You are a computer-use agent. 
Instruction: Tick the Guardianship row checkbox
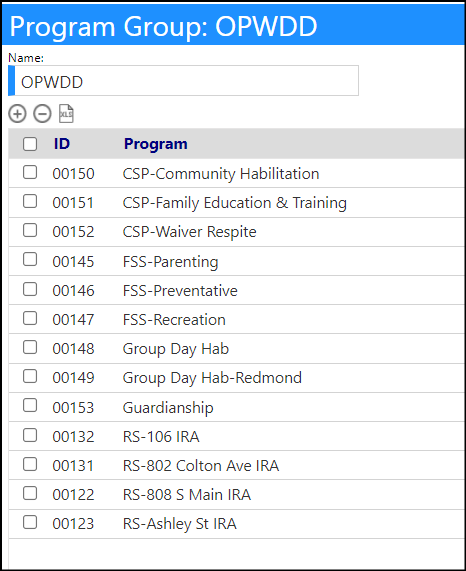pyautogui.click(x=30, y=405)
